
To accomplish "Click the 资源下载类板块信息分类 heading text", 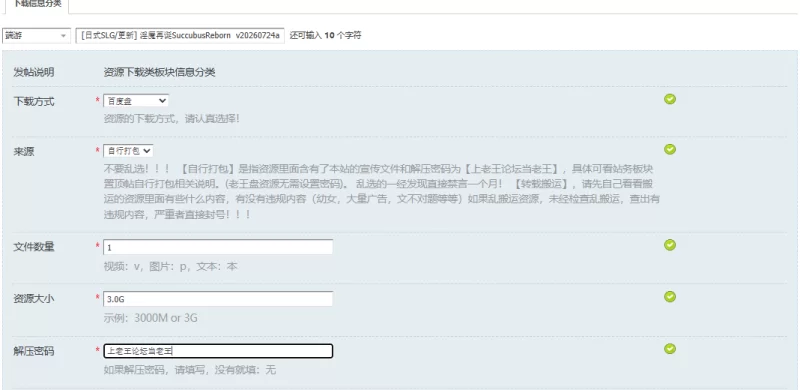I will (160, 72).
